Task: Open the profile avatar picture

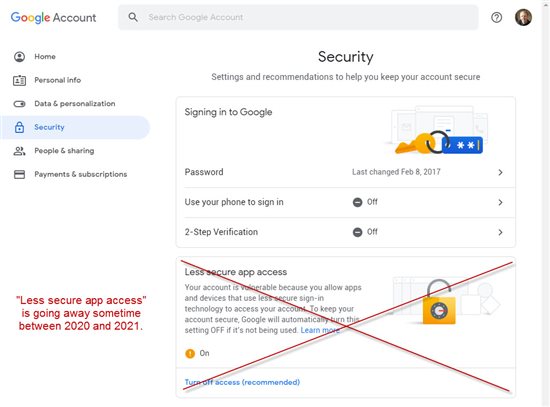Action: tap(523, 17)
